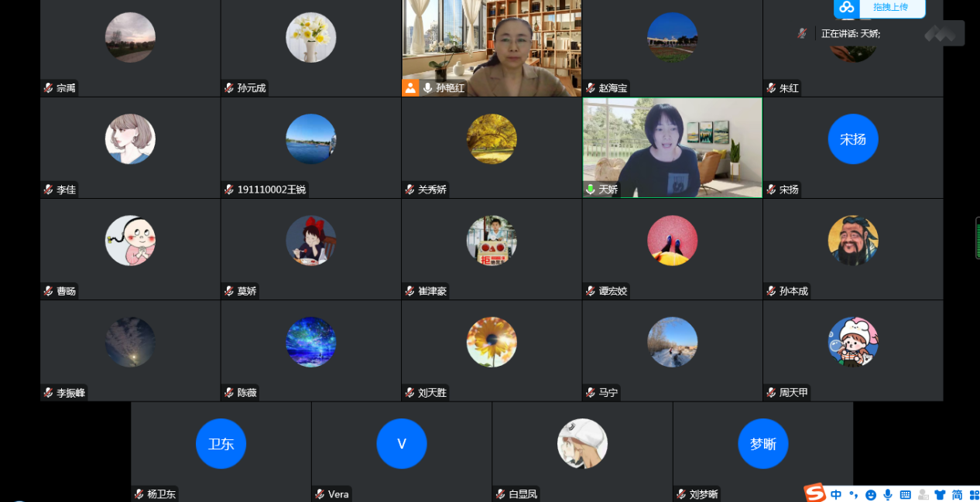
Task: Expand the Sogou toolbox grid icon
Action: point(974,495)
